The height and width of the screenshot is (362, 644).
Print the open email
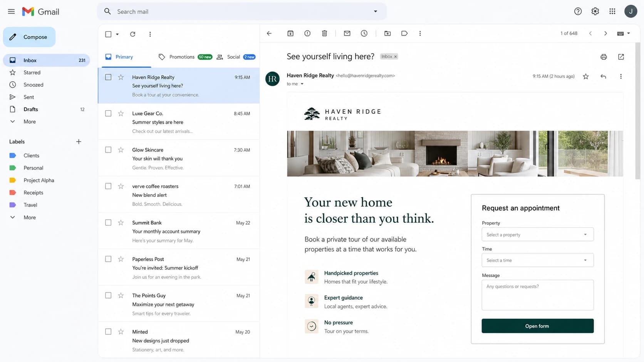604,57
